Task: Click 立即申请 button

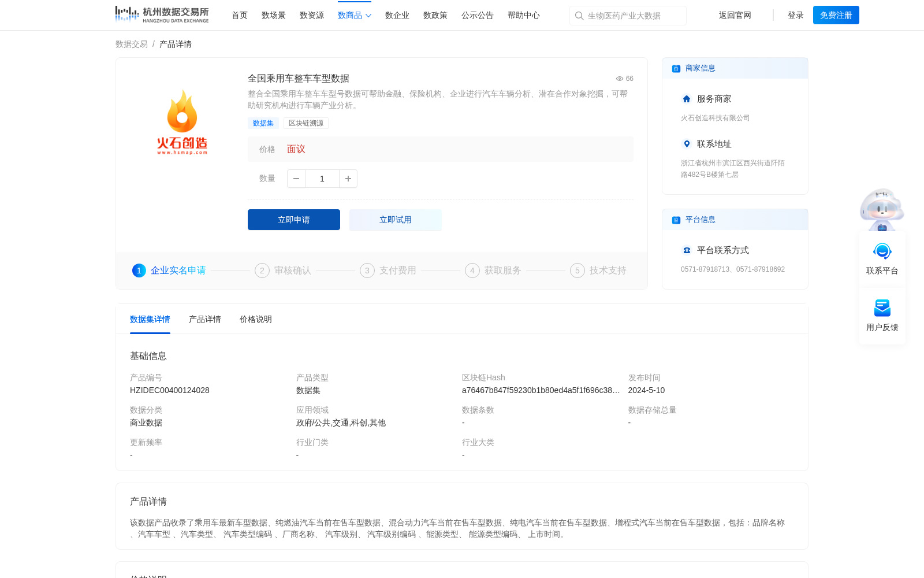Action: tap(294, 220)
